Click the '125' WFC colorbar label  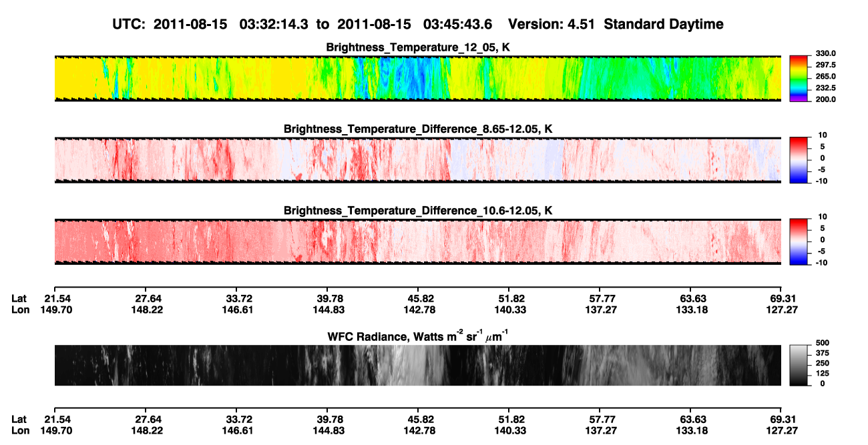(x=821, y=374)
